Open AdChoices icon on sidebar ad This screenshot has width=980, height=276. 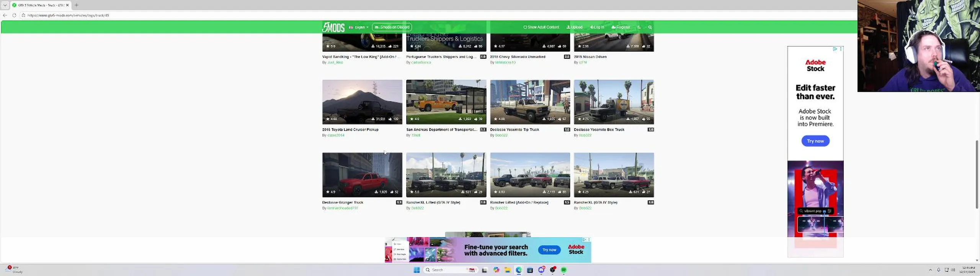point(835,49)
